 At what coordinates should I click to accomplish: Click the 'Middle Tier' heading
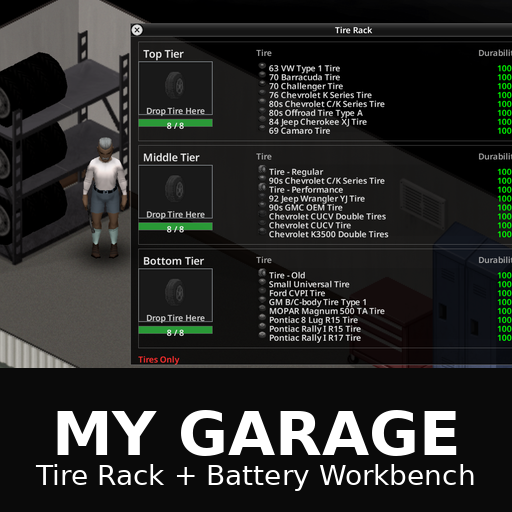coord(171,157)
